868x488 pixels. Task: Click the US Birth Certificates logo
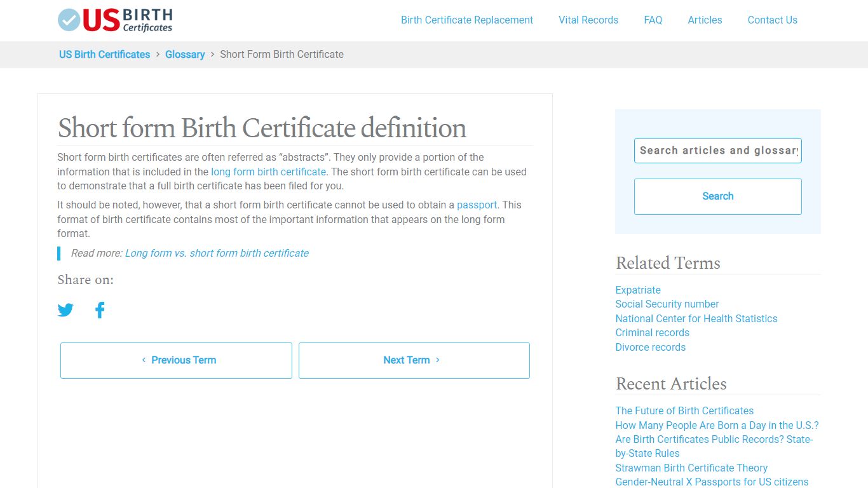pos(115,20)
